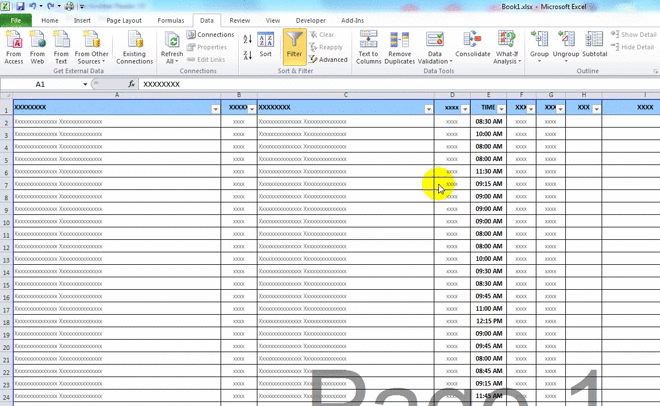Select the 11:30 AM time cell
Viewport: 660px width, 406px height.
(489, 171)
